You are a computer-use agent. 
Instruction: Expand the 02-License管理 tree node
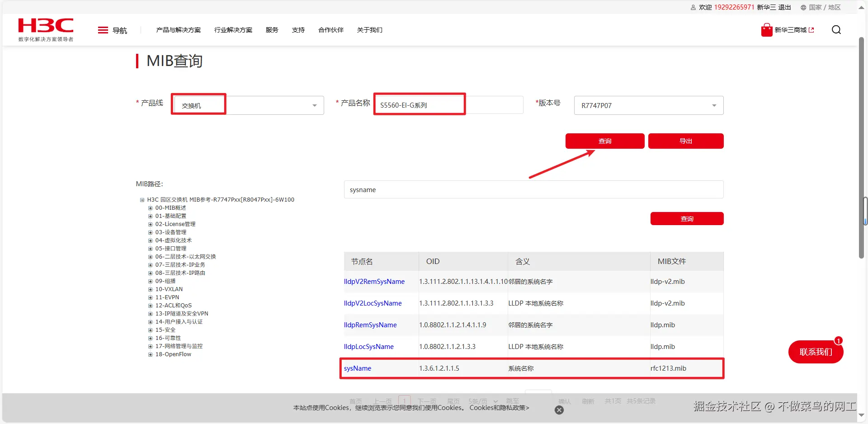click(150, 224)
